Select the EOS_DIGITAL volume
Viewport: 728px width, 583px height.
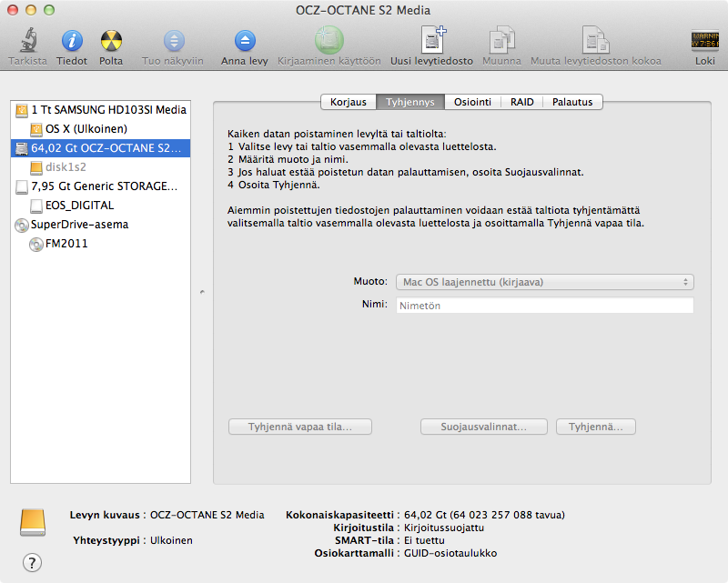pyautogui.click(x=101, y=206)
